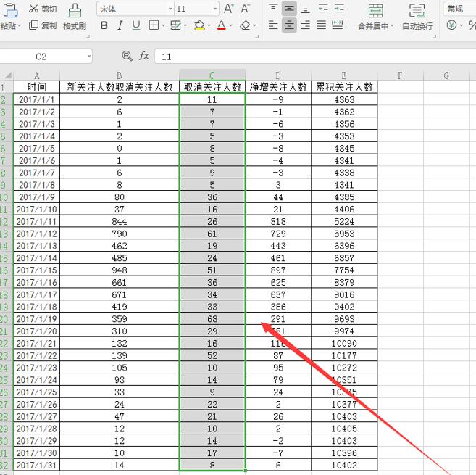The image size is (476, 475).
Task: Click the select-all corner triangle
Action: 8,75
